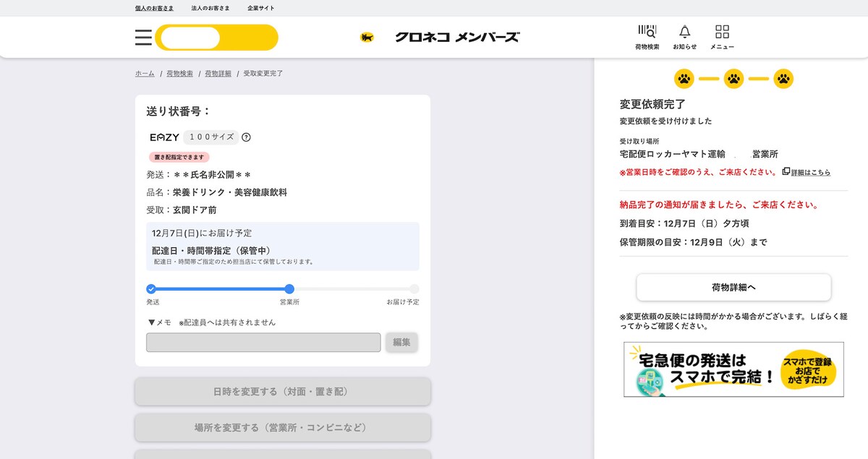868x459 pixels.
Task: Click the first paw step icon
Action: (x=684, y=78)
